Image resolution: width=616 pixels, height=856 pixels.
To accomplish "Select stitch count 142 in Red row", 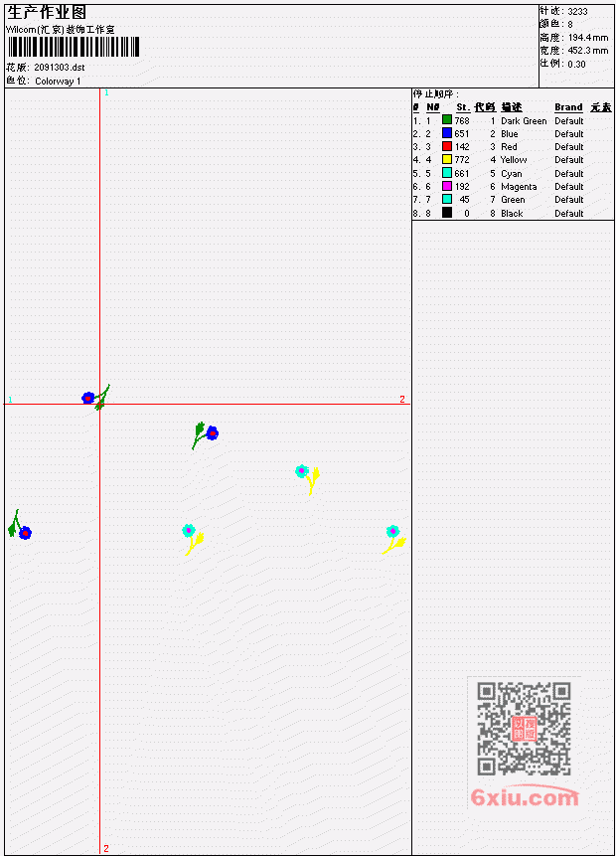I will coord(462,147).
